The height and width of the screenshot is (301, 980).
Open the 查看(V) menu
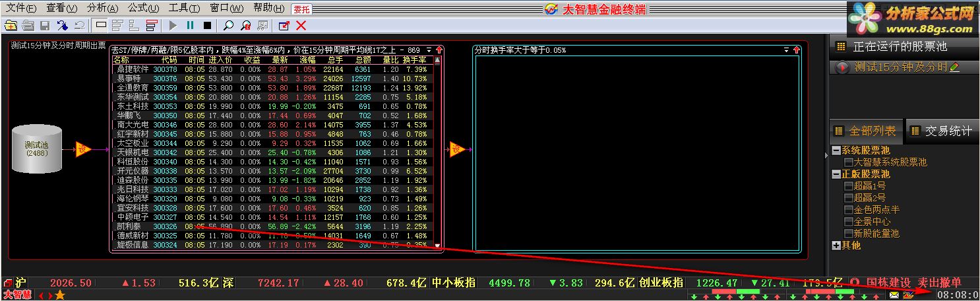[x=62, y=9]
